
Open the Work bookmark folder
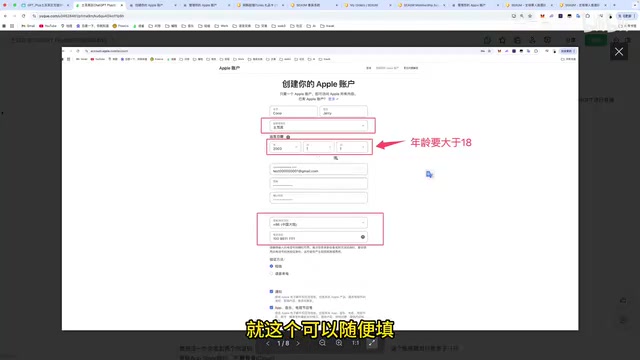click(x=222, y=26)
